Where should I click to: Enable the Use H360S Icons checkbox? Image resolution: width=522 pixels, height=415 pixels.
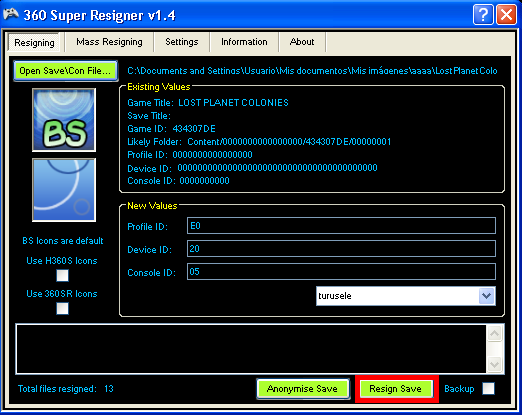[62, 276]
